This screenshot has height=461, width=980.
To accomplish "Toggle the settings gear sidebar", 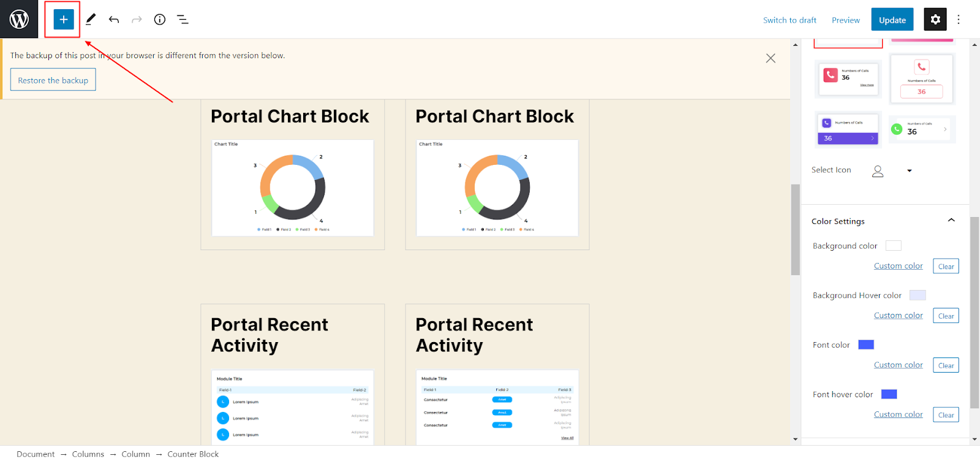I will pyautogui.click(x=935, y=20).
